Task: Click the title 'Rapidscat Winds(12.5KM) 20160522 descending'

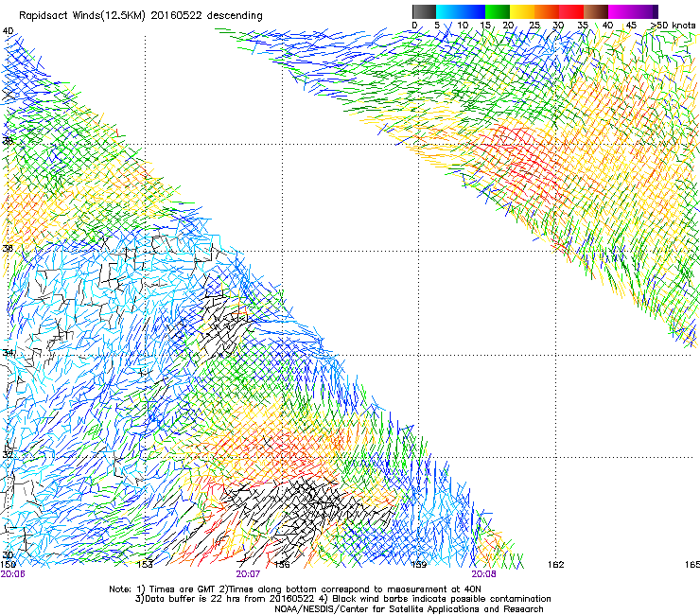Action: pyautogui.click(x=141, y=16)
